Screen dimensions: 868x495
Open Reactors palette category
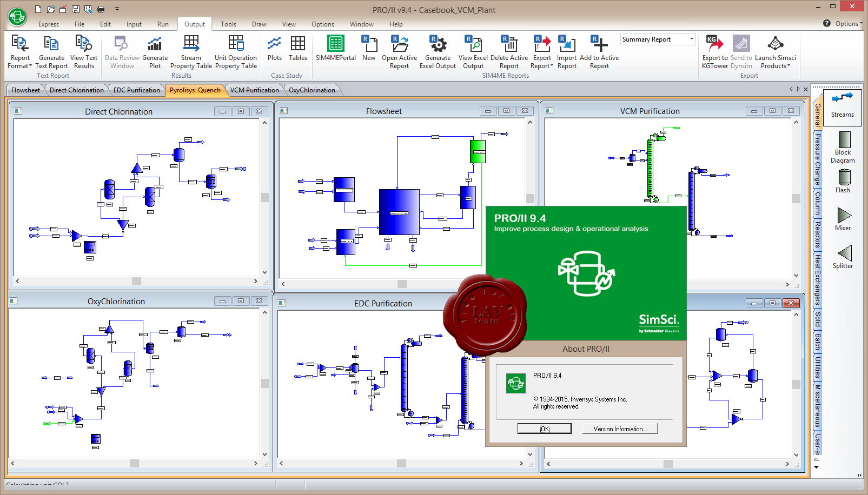[817, 235]
